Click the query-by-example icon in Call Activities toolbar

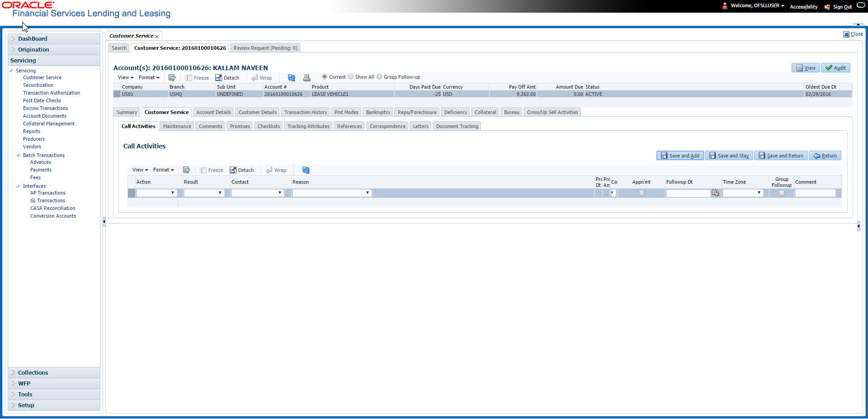[186, 170]
